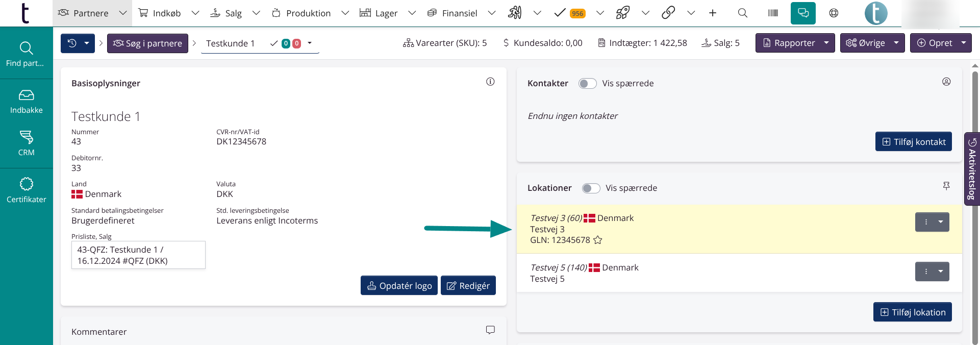
Task: Open the Finansiel menu
Action: click(x=459, y=13)
